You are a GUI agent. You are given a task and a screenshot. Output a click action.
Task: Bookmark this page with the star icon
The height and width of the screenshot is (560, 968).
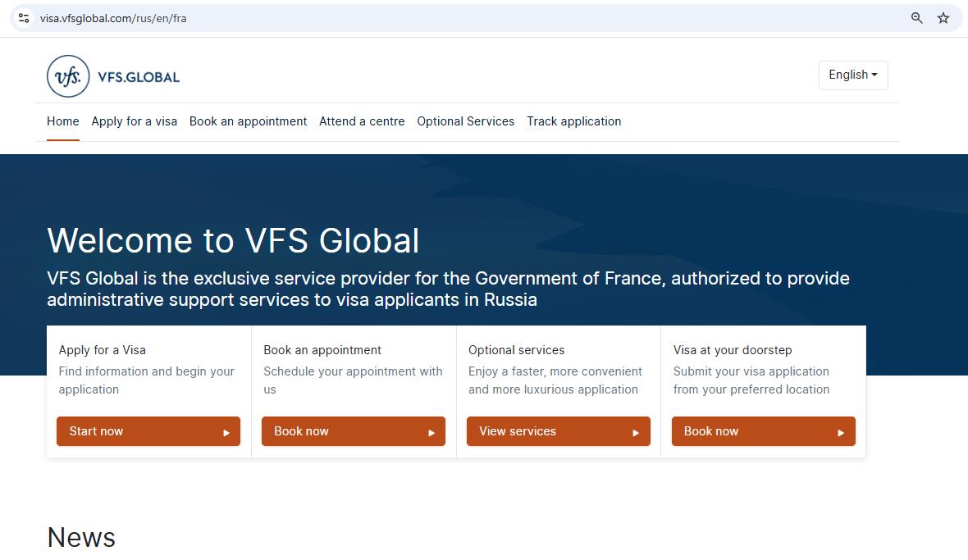(x=943, y=18)
